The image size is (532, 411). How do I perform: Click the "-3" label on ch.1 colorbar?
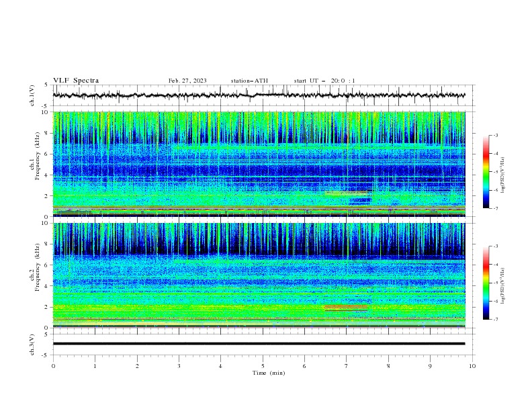pos(495,135)
